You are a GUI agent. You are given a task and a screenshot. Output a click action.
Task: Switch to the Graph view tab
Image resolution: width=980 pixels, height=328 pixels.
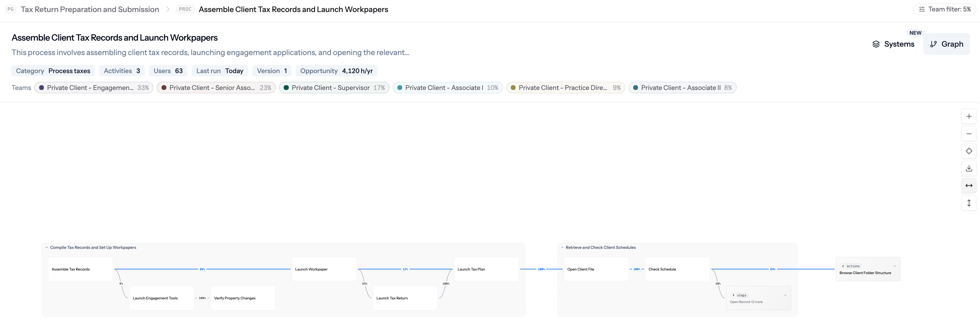(947, 44)
